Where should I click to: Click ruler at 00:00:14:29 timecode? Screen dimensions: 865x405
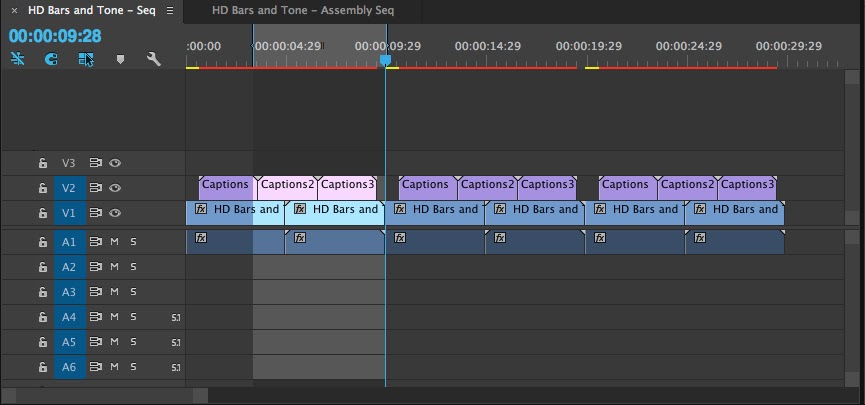tap(488, 46)
